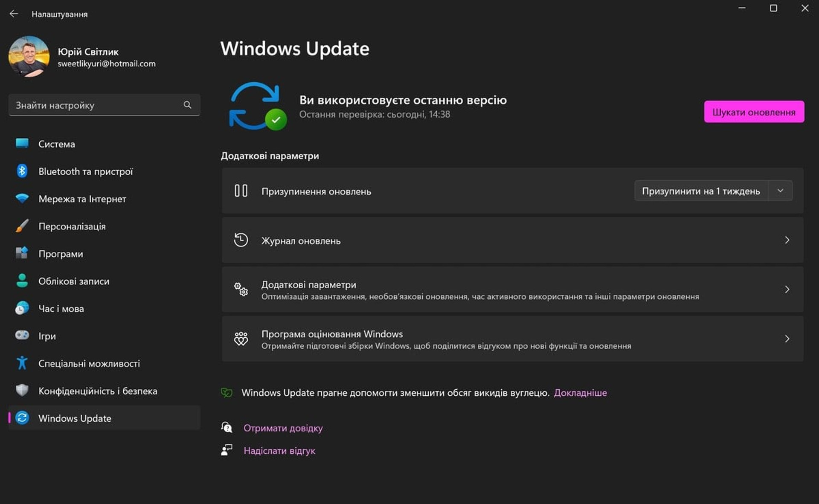The width and height of the screenshot is (819, 504).
Task: Click Призупинити на 1 тиждень button
Action: [x=701, y=191]
